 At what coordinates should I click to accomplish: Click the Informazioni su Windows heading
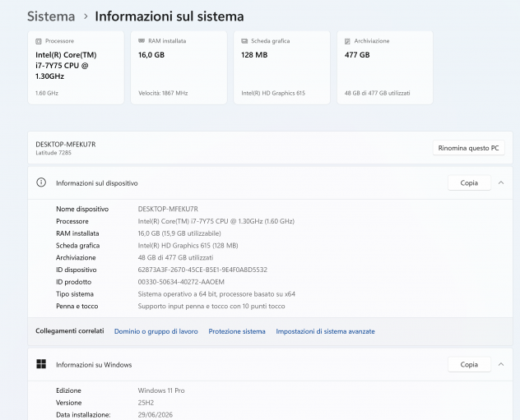tap(94, 365)
